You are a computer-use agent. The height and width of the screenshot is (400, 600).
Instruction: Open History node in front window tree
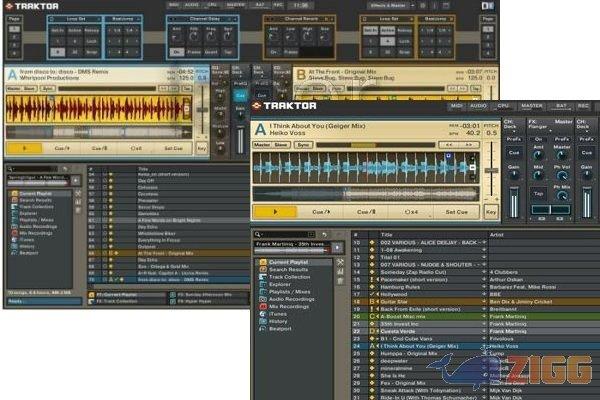(278, 321)
